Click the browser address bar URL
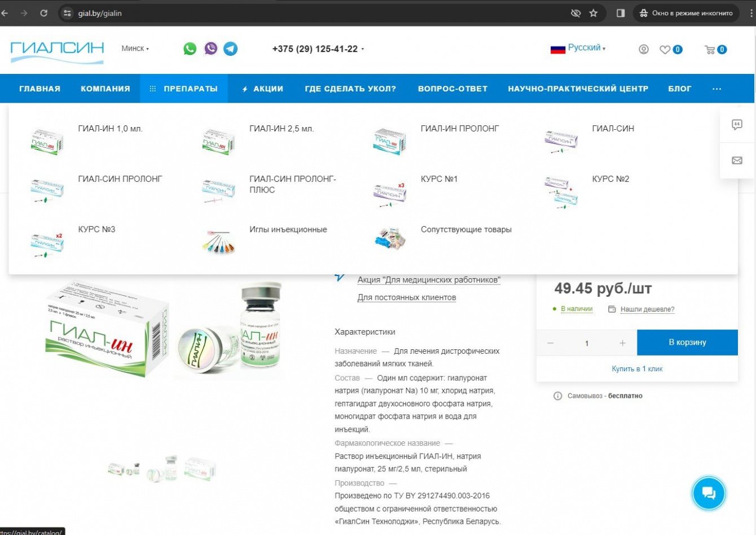Image resolution: width=756 pixels, height=535 pixels. [x=100, y=13]
